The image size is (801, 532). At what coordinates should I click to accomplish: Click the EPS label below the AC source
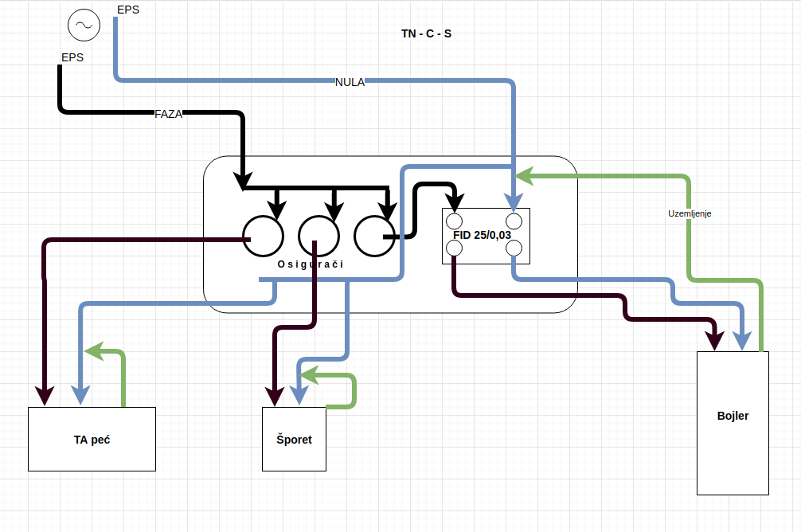tap(72, 57)
